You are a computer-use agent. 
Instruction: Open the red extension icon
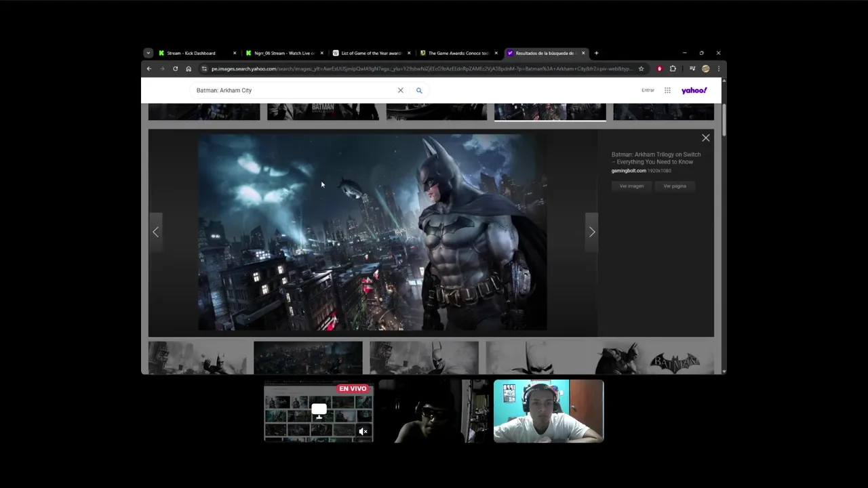coord(659,68)
